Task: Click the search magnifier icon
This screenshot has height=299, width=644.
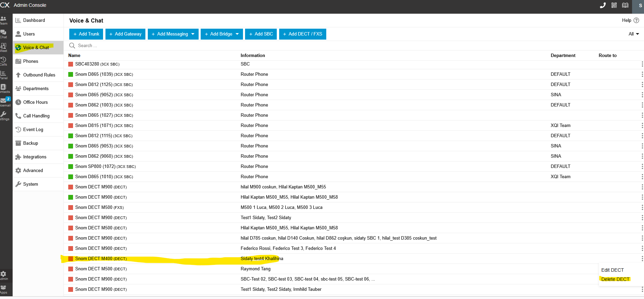Action: point(72,45)
